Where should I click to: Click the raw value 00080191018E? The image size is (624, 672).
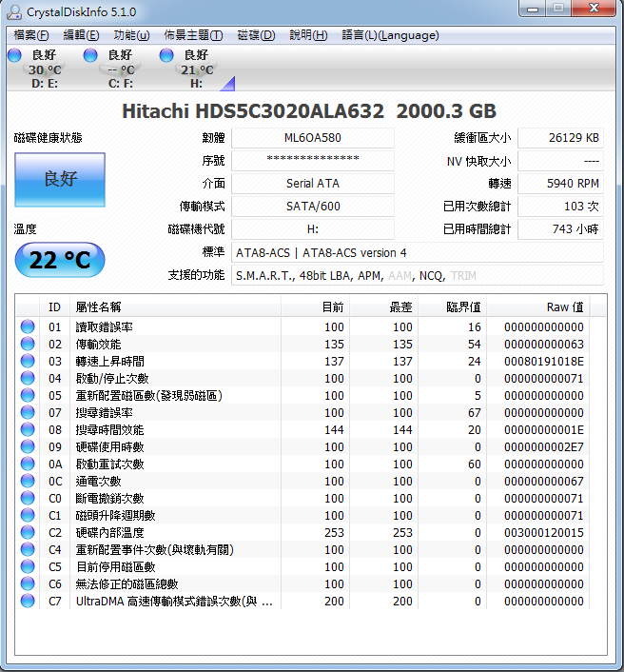coord(543,362)
